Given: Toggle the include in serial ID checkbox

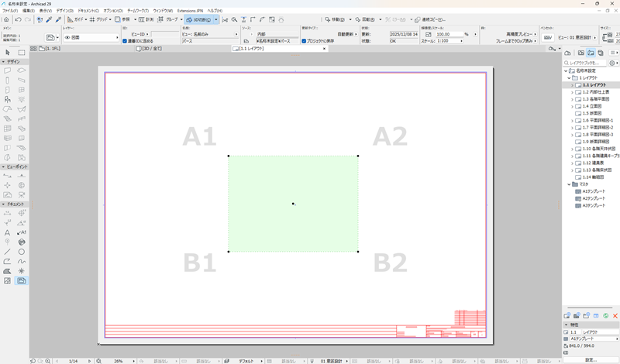Looking at the screenshot, I should (x=125, y=41).
